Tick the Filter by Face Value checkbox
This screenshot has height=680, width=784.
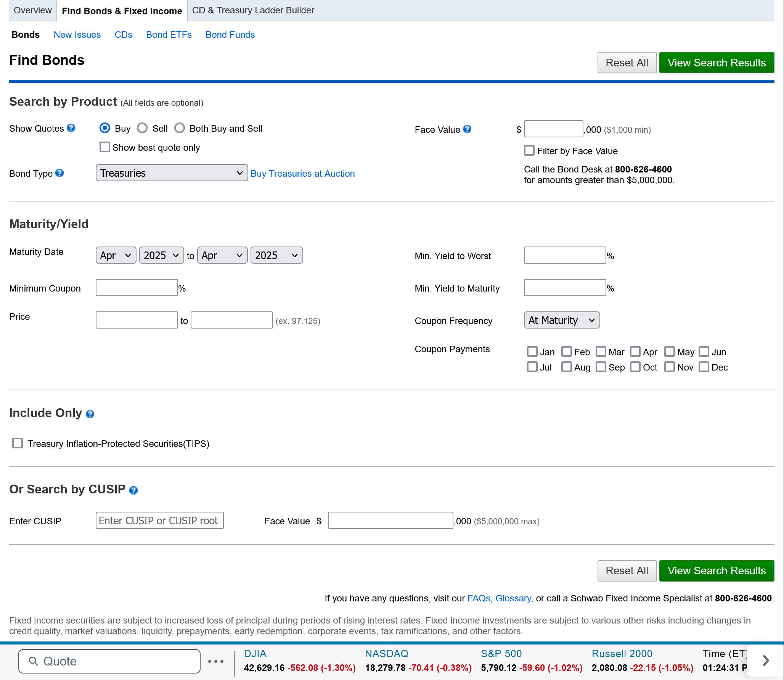coord(529,151)
